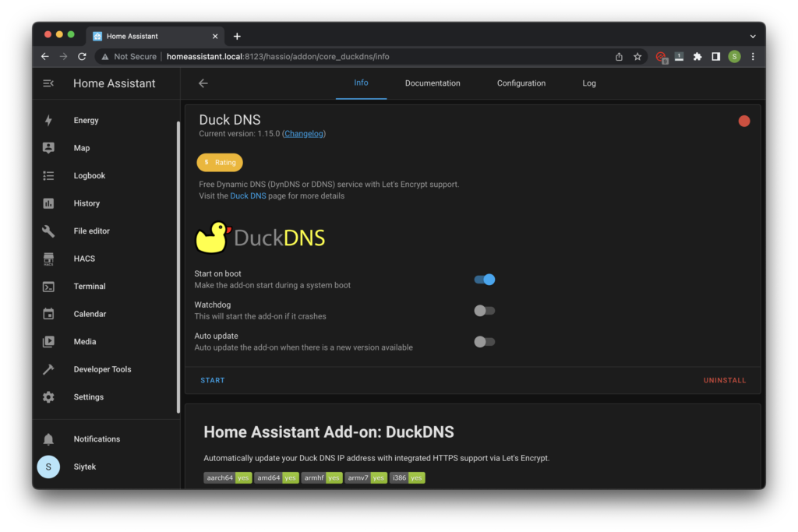Bookmark this page with the star icon
The width and height of the screenshot is (798, 532).
coord(637,56)
